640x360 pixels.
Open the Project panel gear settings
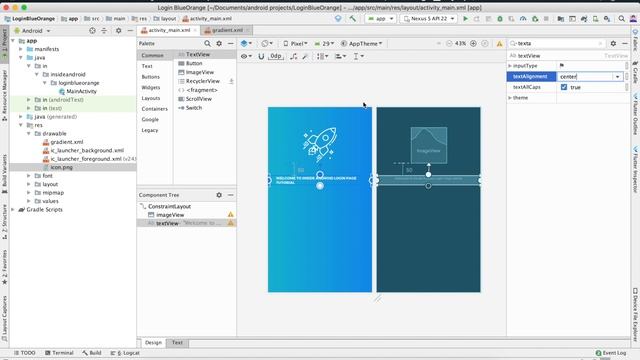point(118,31)
